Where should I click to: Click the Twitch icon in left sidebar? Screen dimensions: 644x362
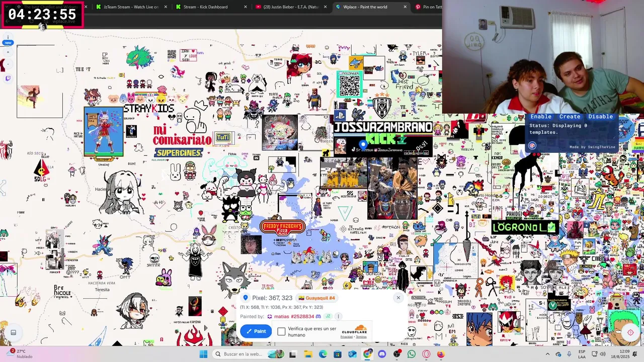(8, 78)
